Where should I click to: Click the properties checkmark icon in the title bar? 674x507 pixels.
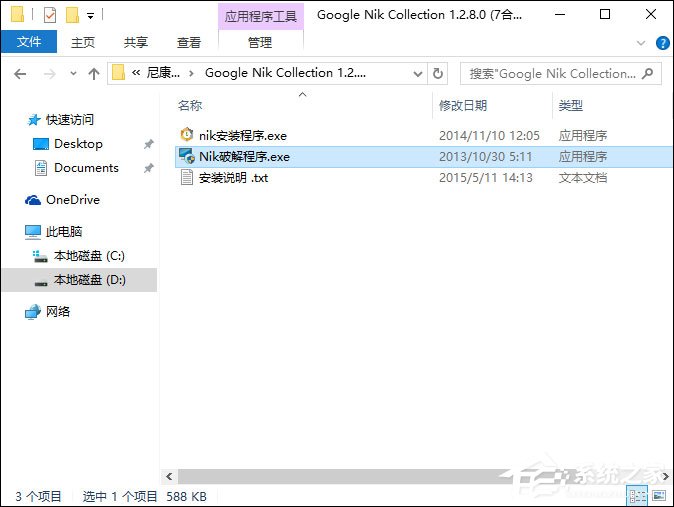point(50,15)
